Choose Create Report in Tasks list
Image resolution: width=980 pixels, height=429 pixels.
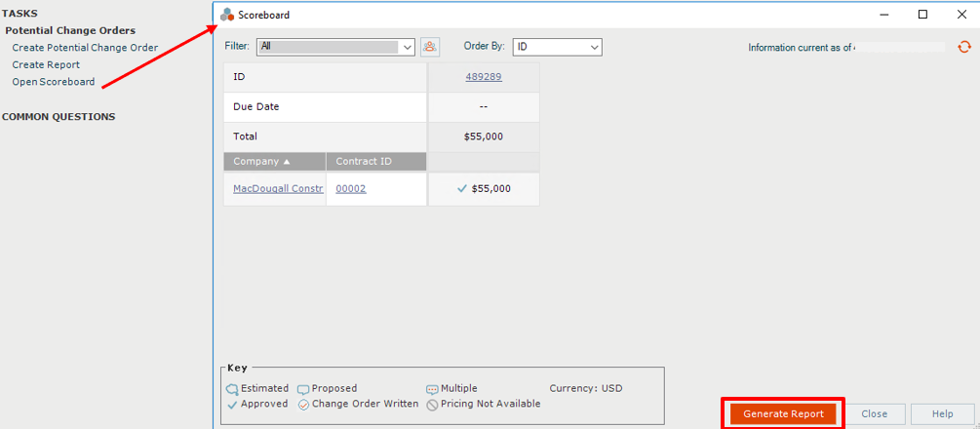46,64
